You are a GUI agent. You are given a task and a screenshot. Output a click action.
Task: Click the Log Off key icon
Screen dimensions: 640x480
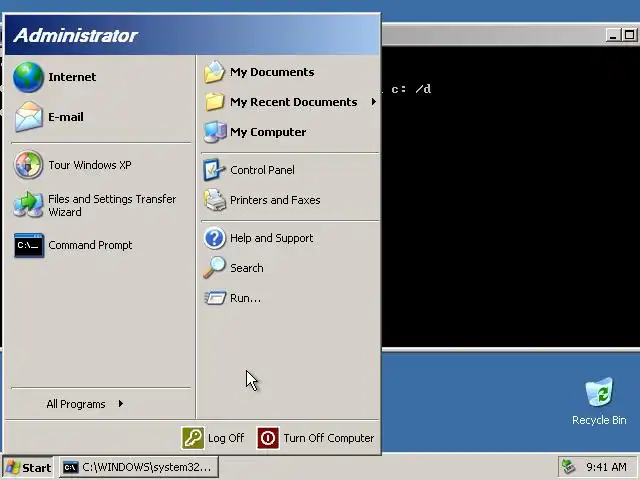[x=193, y=438]
